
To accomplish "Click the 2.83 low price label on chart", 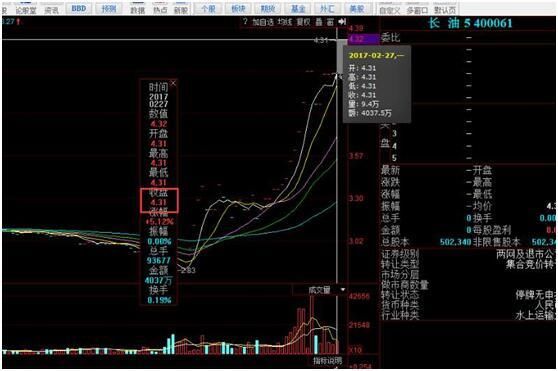I will pyautogui.click(x=188, y=270).
